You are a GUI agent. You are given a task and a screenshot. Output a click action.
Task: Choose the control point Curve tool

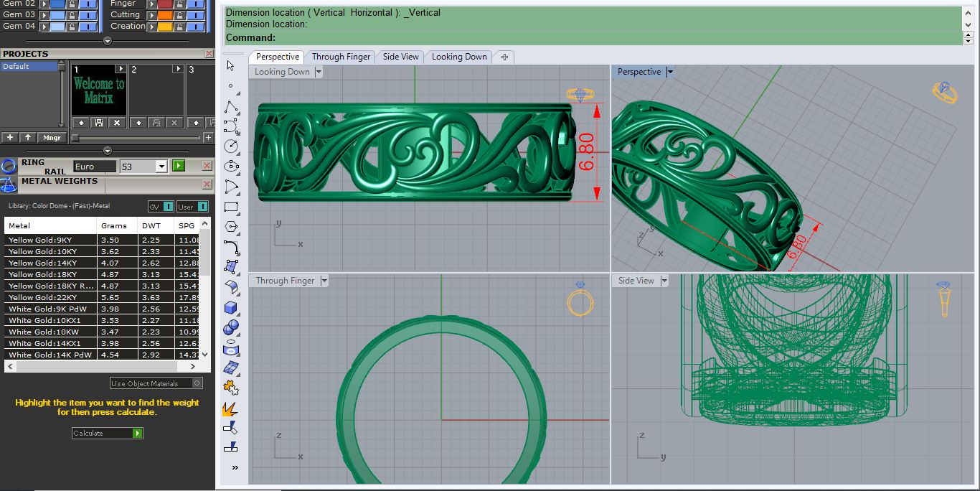point(231,127)
